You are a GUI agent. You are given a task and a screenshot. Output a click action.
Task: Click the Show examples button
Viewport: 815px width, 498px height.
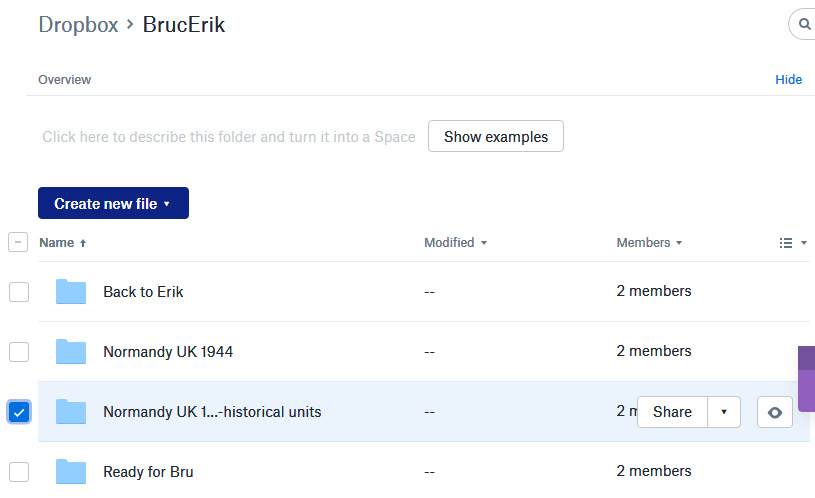point(495,137)
